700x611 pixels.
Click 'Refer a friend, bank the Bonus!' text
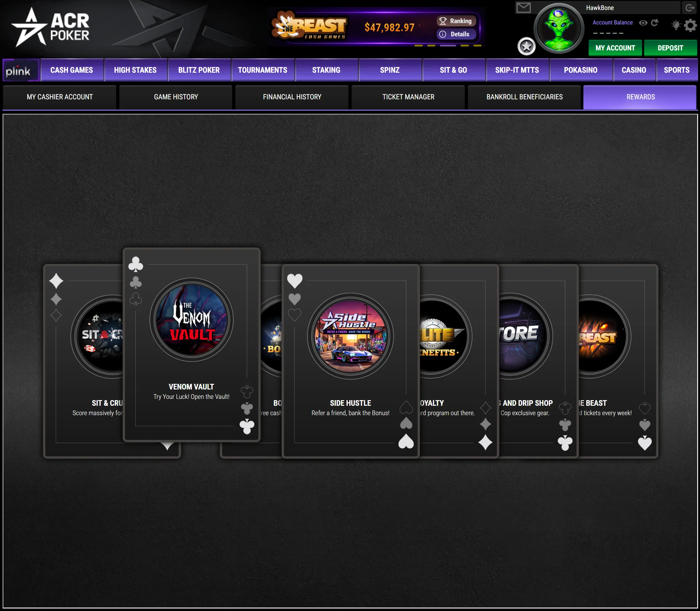tap(350, 413)
